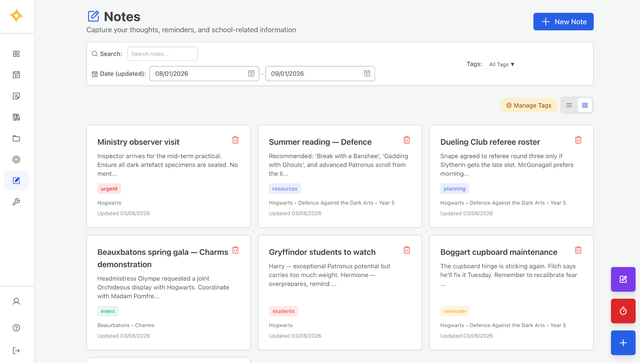Open the Gryffindor students to watch title

coord(322,252)
